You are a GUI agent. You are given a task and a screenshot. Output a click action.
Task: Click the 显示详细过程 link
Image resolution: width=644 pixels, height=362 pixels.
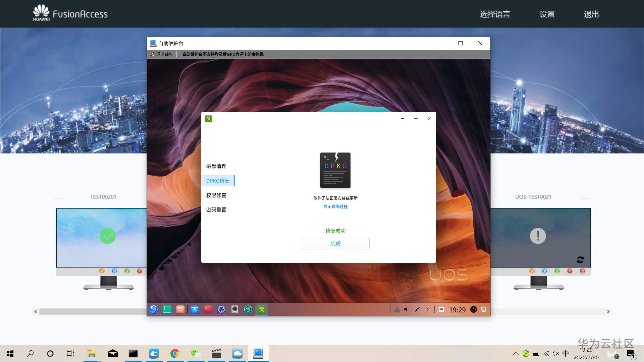point(335,206)
